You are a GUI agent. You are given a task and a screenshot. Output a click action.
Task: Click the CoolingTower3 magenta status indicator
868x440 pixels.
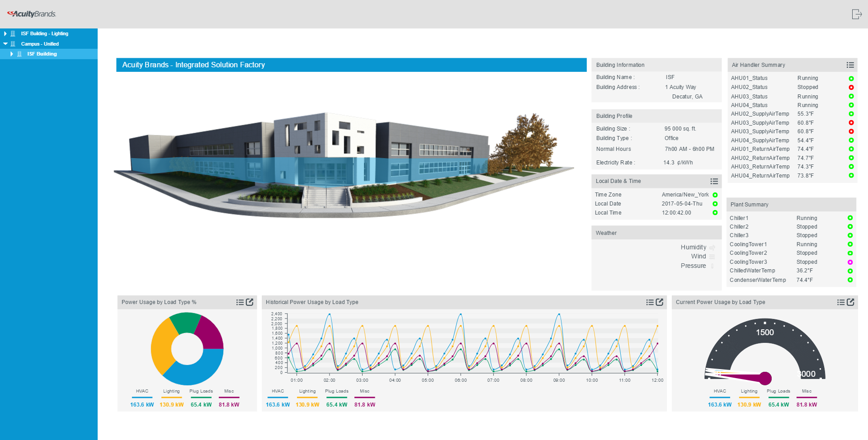pos(850,262)
